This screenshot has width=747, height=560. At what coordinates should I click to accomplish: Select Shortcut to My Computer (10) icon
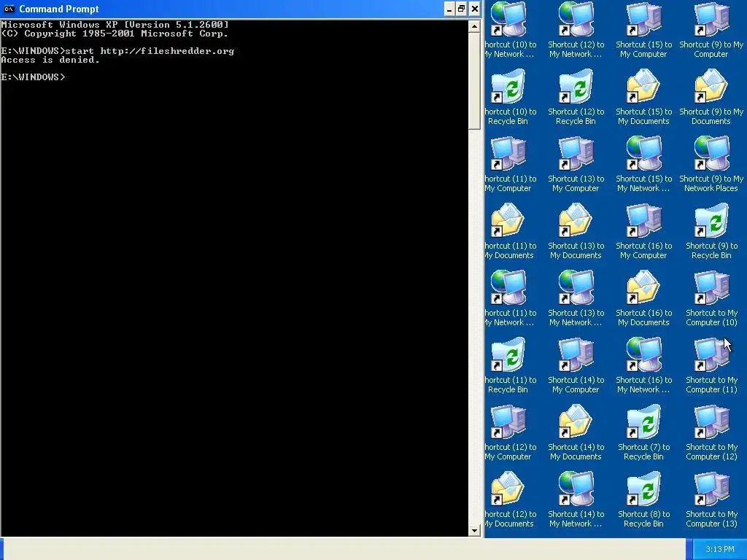click(x=711, y=287)
